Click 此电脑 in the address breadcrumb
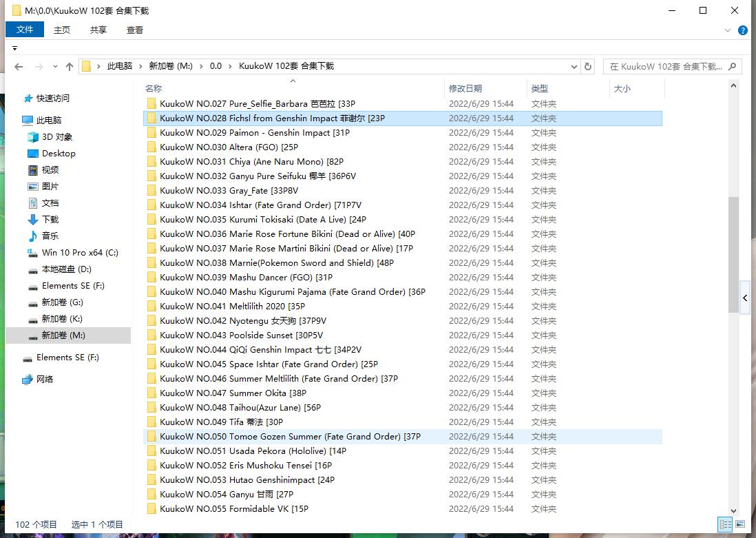This screenshot has width=756, height=538. (x=120, y=66)
